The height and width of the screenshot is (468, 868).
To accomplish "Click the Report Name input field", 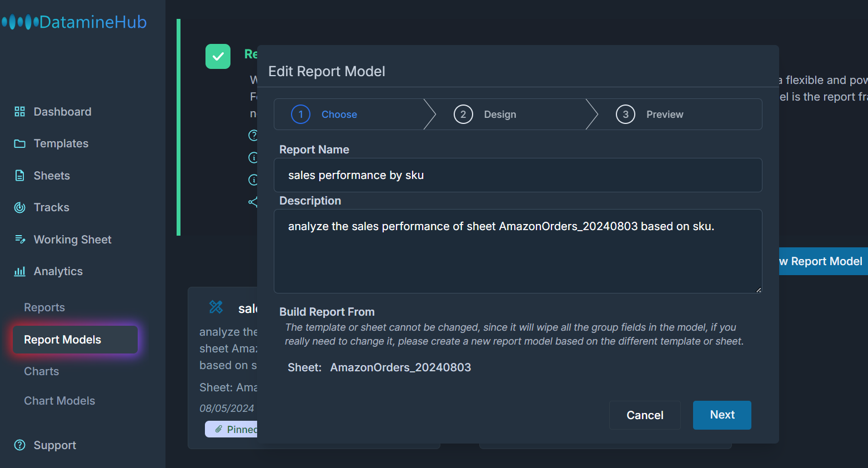I will pyautogui.click(x=518, y=175).
